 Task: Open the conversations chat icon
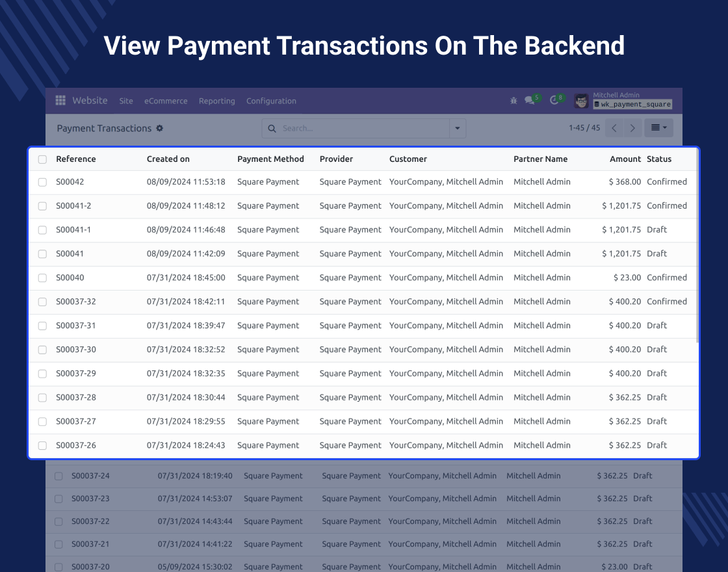pos(530,100)
